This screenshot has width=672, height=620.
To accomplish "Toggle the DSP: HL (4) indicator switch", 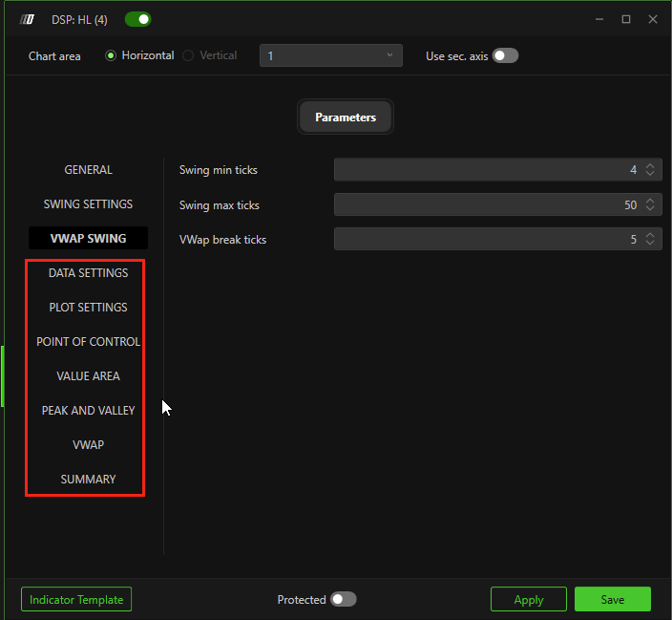I will [137, 19].
